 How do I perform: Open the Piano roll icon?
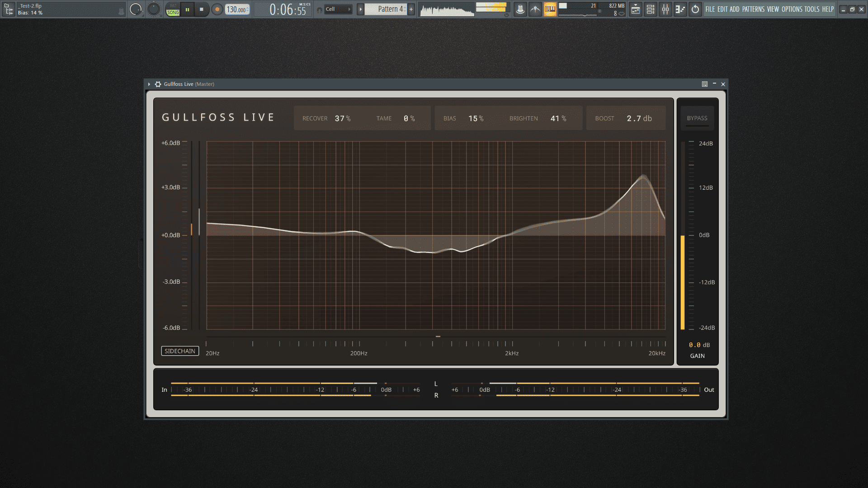pyautogui.click(x=680, y=9)
